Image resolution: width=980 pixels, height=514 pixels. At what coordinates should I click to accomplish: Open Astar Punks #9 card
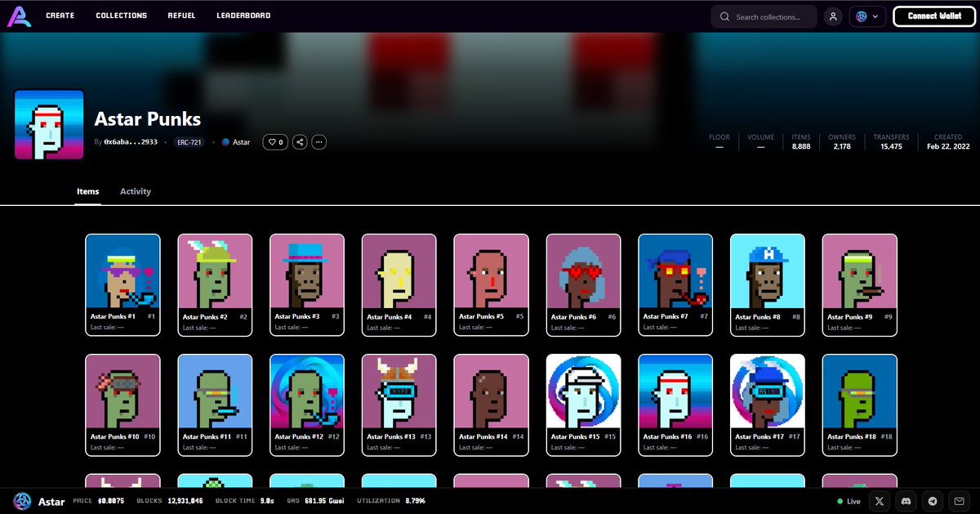[x=860, y=285]
